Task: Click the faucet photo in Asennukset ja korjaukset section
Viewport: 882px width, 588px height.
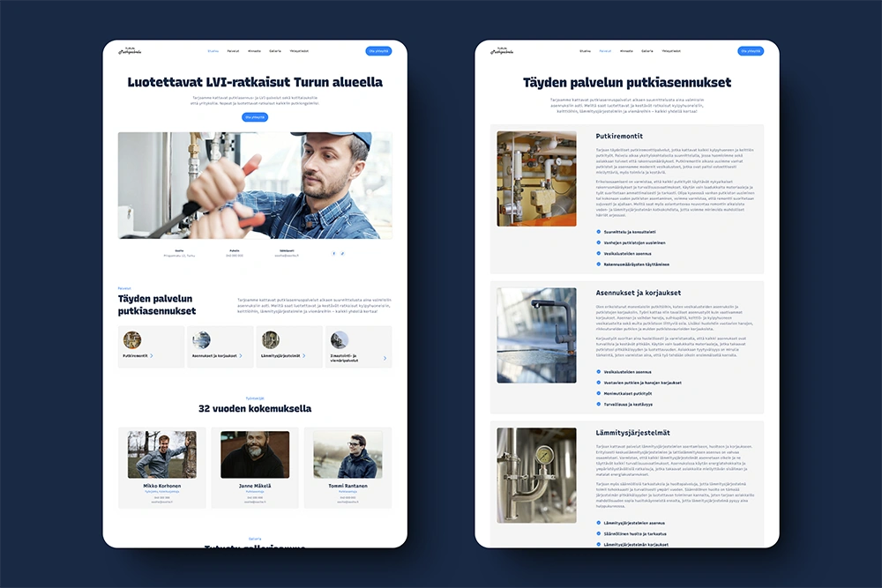Action: coord(536,336)
